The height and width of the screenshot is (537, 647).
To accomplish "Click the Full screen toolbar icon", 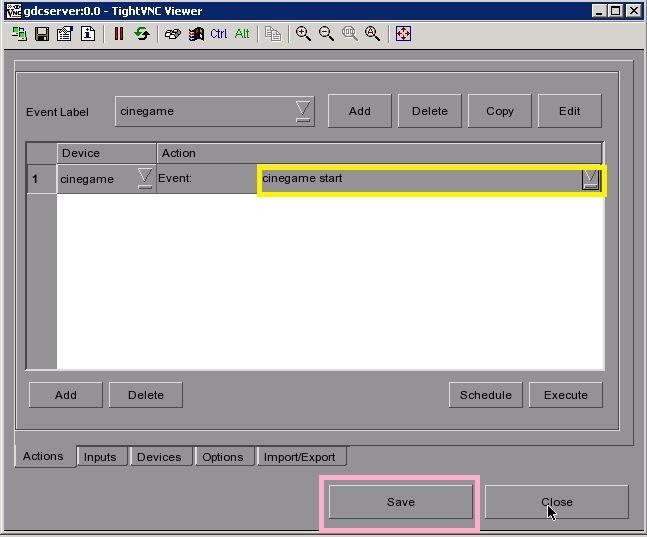I will 403,33.
